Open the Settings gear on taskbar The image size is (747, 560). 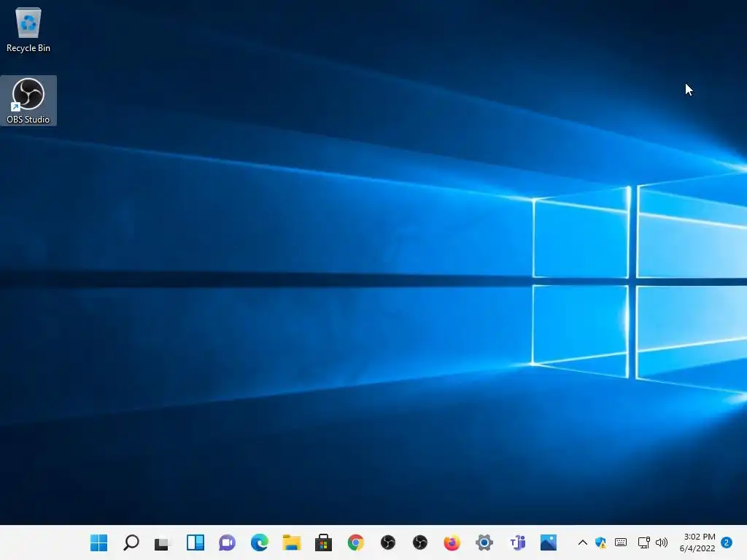coord(484,542)
